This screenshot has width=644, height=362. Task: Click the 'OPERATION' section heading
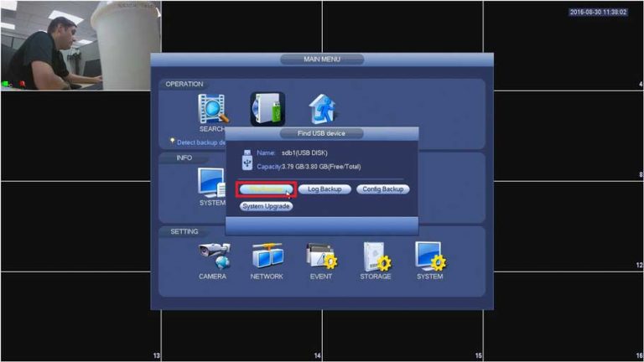click(184, 84)
